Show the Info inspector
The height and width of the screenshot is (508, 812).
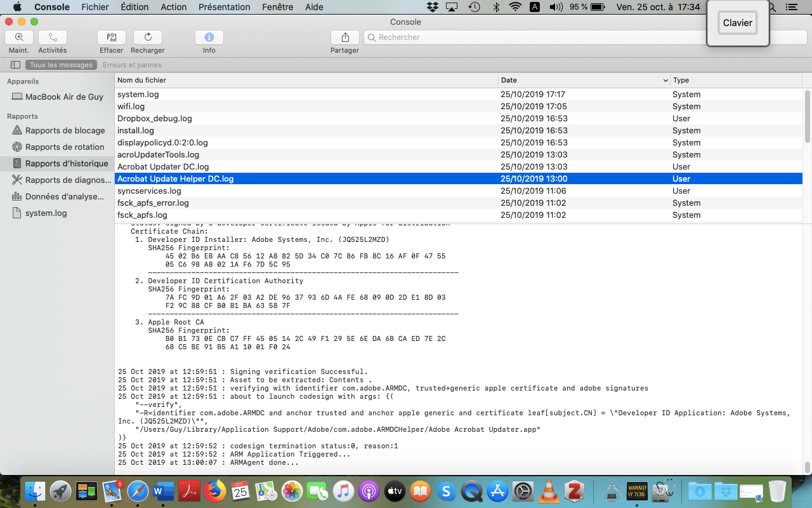pos(209,37)
